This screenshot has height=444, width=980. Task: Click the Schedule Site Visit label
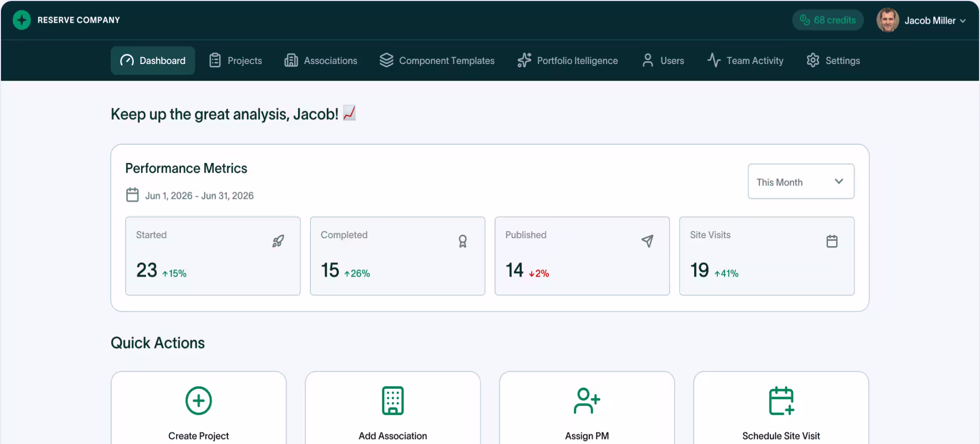781,436
